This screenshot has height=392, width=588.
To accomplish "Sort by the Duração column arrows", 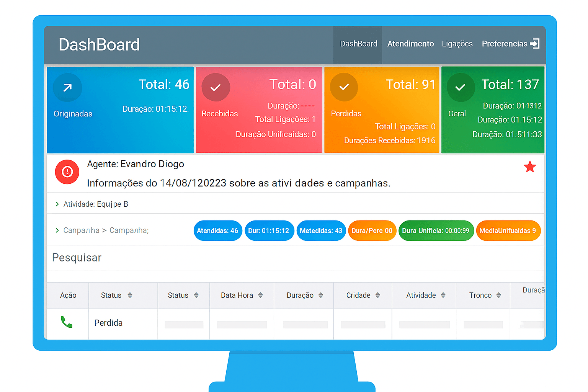I will (x=321, y=295).
